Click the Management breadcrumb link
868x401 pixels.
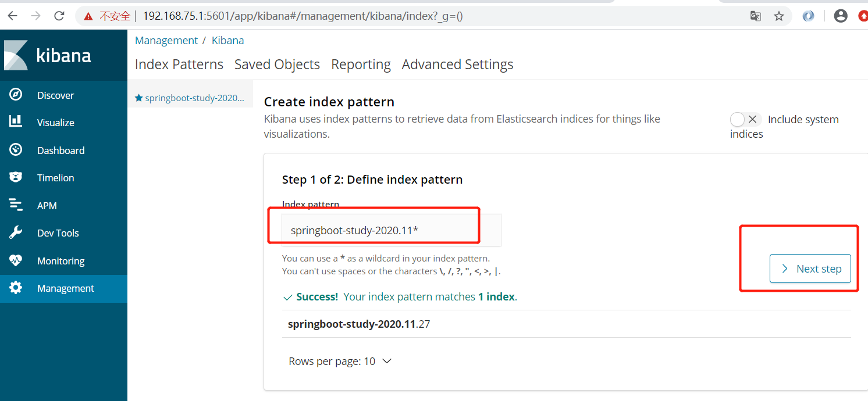(x=166, y=40)
